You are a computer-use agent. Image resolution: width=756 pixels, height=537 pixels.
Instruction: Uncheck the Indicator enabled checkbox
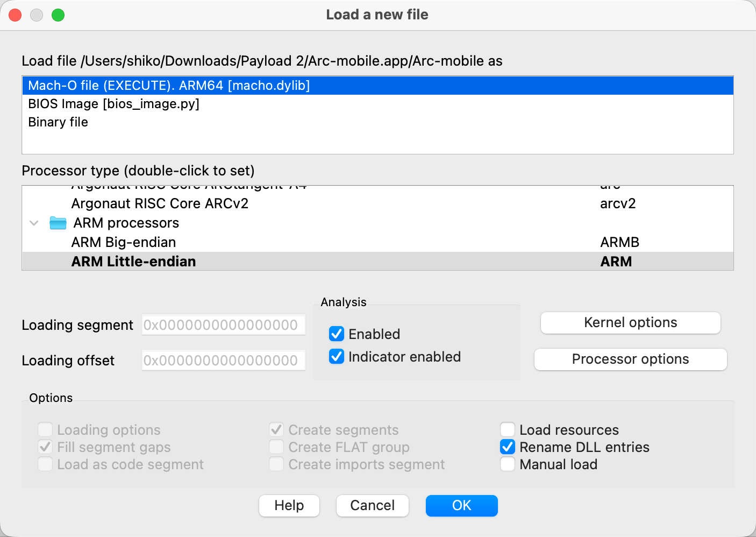click(x=337, y=357)
